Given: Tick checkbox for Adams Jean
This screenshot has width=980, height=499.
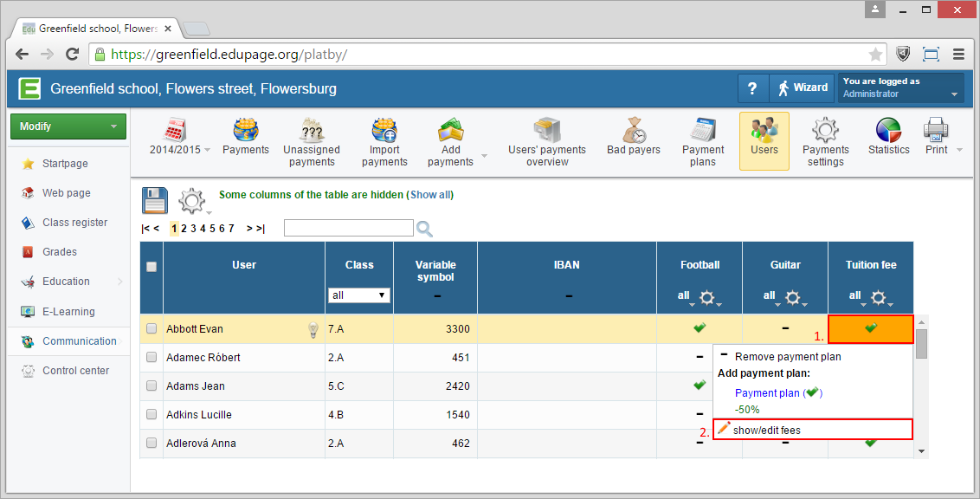Looking at the screenshot, I should pyautogui.click(x=152, y=386).
